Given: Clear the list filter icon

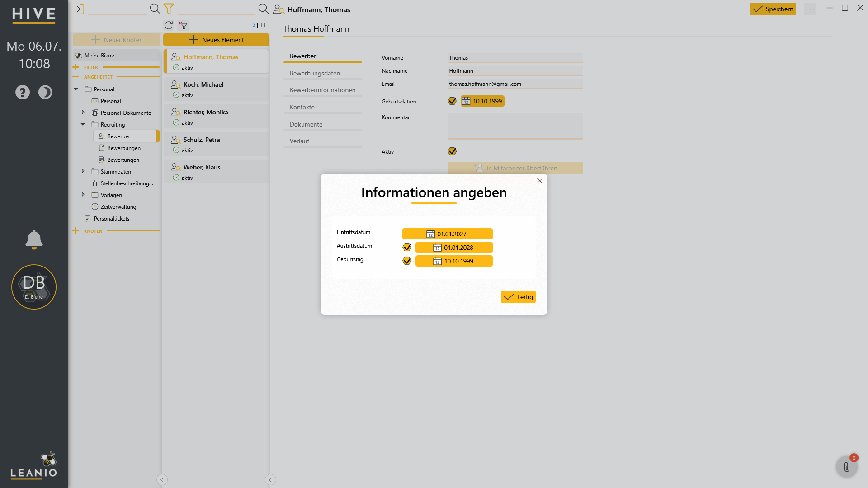Looking at the screenshot, I should tap(183, 25).
